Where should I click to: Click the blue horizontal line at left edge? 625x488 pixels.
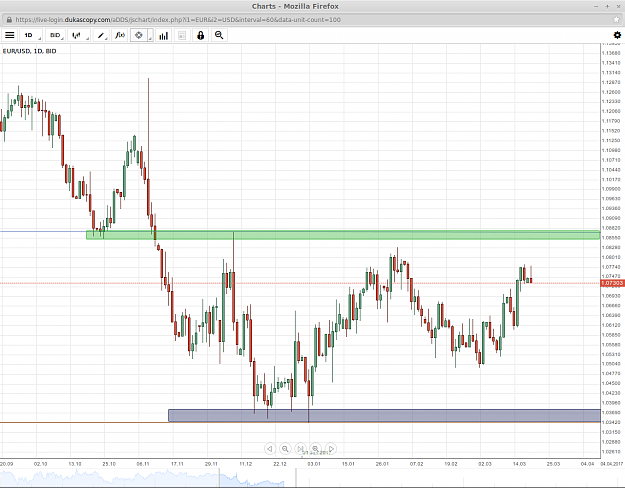(x=43, y=231)
